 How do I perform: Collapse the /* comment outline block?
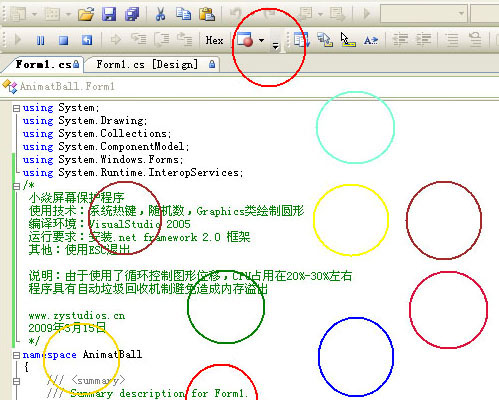pyautogui.click(x=16, y=186)
